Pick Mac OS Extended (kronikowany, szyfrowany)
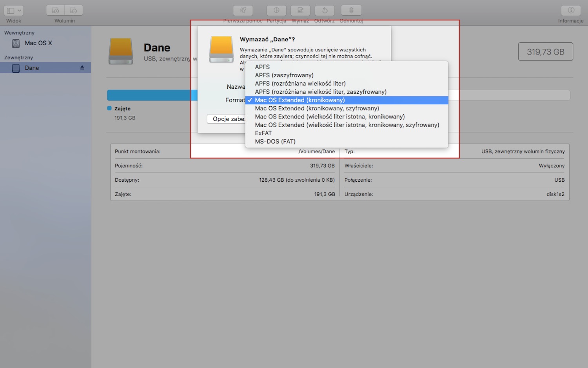 (317, 109)
